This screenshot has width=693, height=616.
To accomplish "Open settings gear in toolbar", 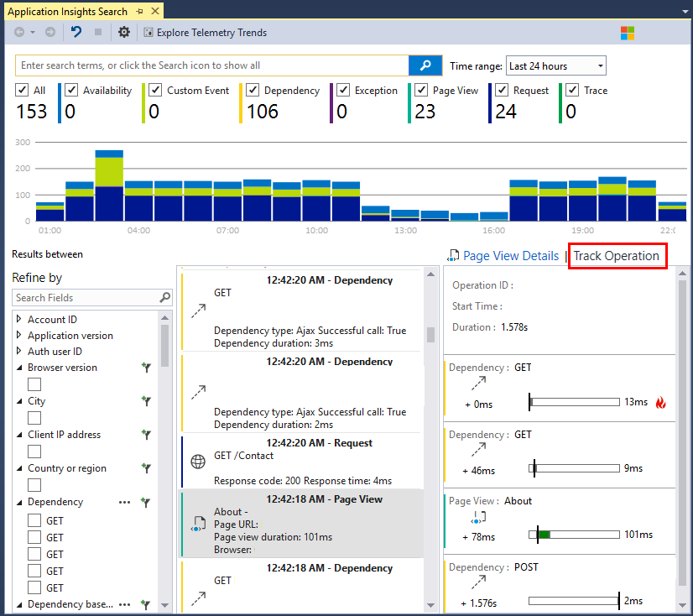I will click(124, 33).
